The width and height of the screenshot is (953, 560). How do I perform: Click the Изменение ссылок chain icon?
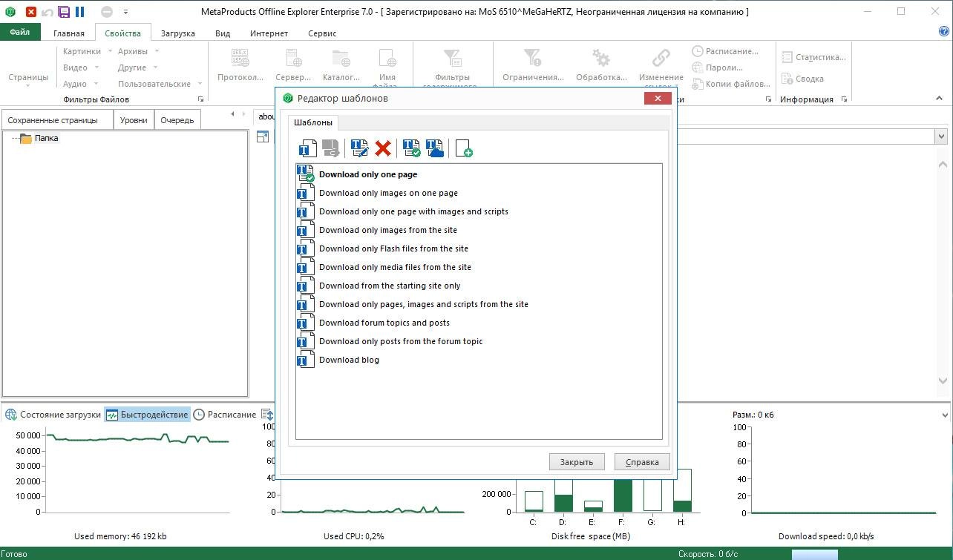pos(661,58)
